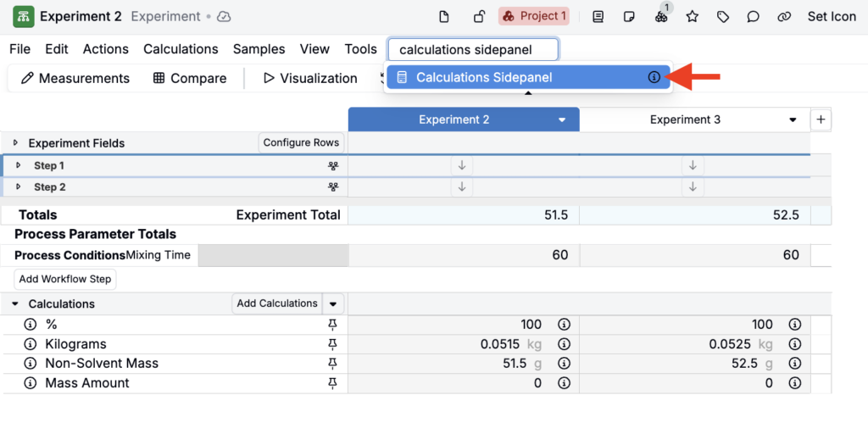Screen dimensions: 868x423
Task: Open the notebook book icon
Action: (598, 17)
